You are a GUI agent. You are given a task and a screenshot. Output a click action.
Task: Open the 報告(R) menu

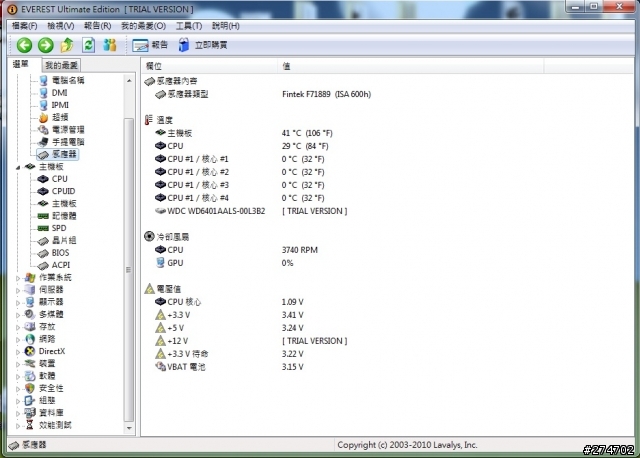(98, 26)
